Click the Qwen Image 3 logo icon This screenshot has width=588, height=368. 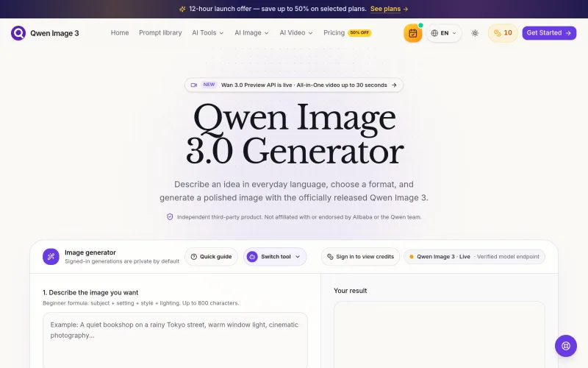(x=18, y=33)
